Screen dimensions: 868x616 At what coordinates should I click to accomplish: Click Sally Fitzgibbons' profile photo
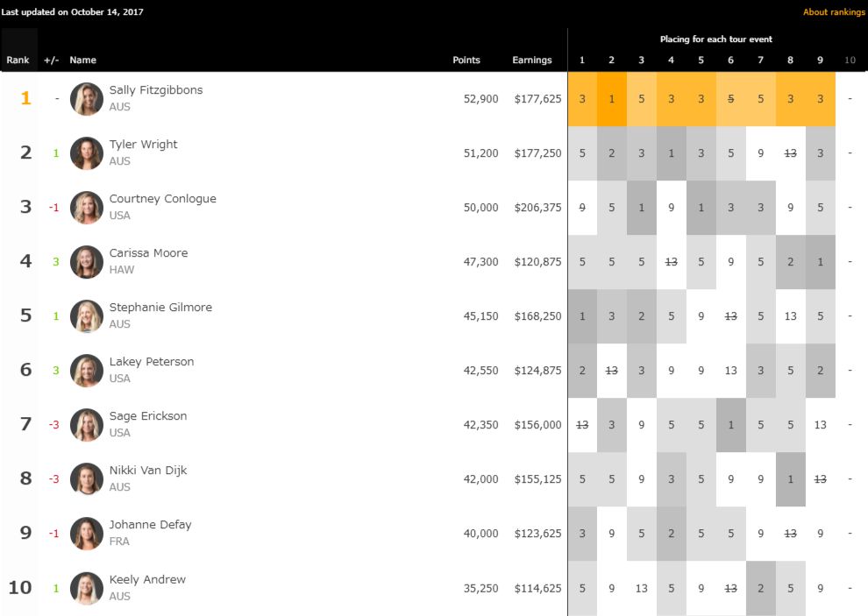(87, 99)
